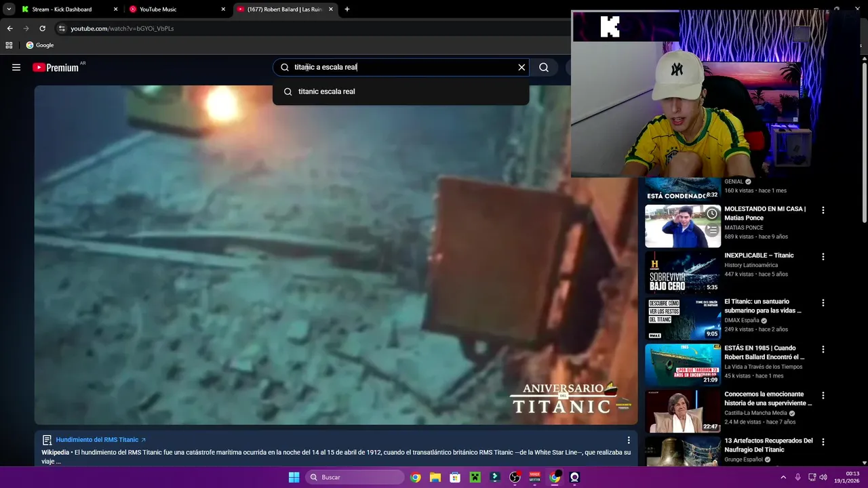Click MATIAS PONCE channel name
The height and width of the screenshot is (488, 868).
click(744, 228)
